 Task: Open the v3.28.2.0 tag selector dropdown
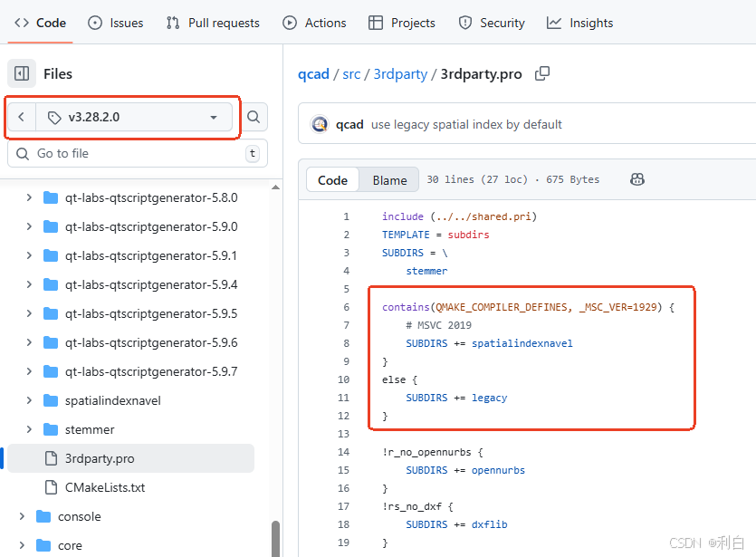(x=134, y=117)
